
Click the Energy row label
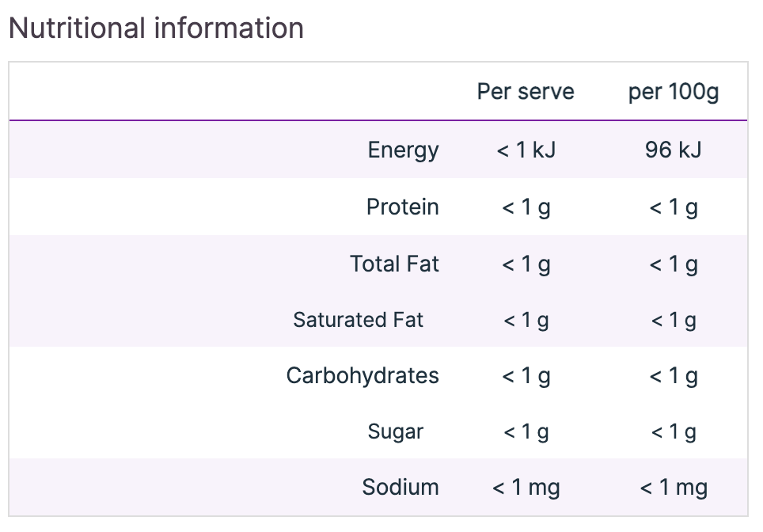tap(403, 150)
